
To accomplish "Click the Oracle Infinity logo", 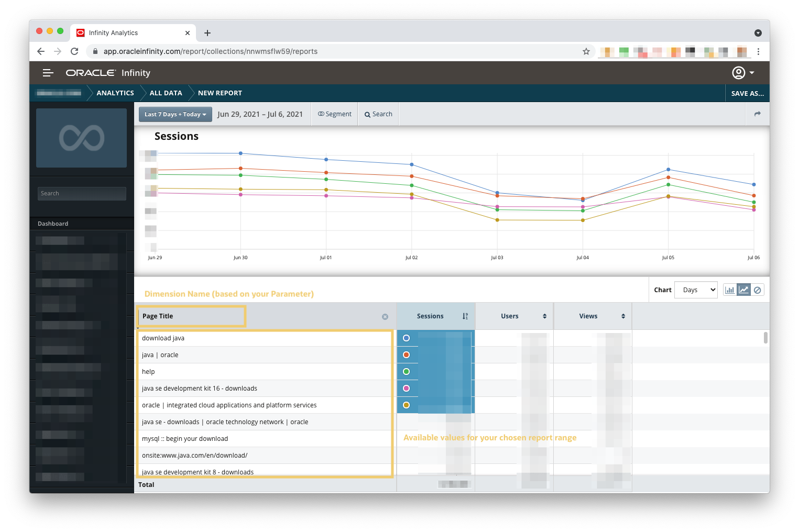I will (108, 73).
